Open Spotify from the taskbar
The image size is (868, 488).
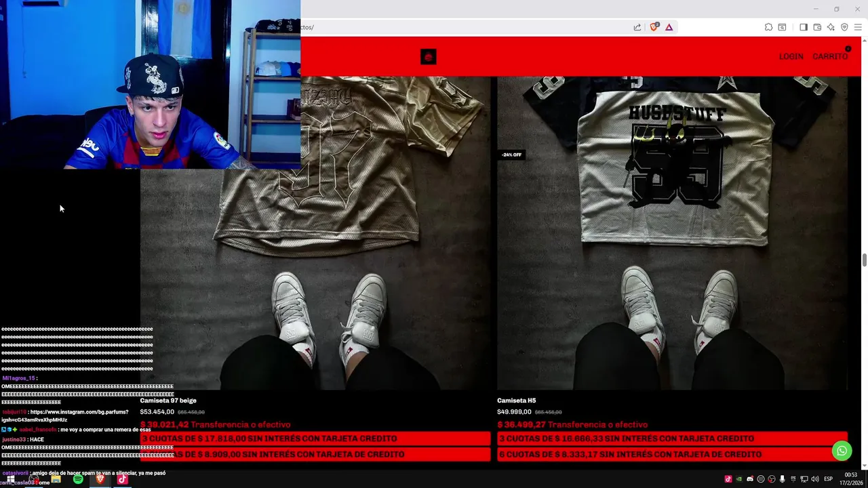[78, 479]
